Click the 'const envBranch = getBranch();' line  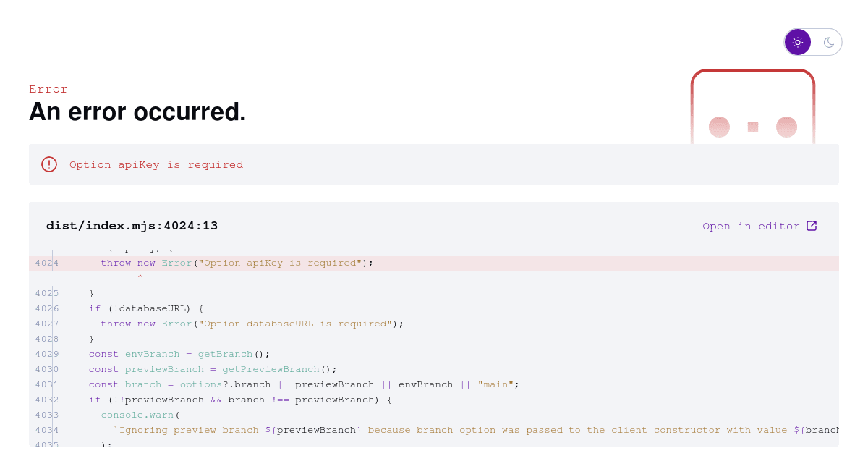[179, 354]
